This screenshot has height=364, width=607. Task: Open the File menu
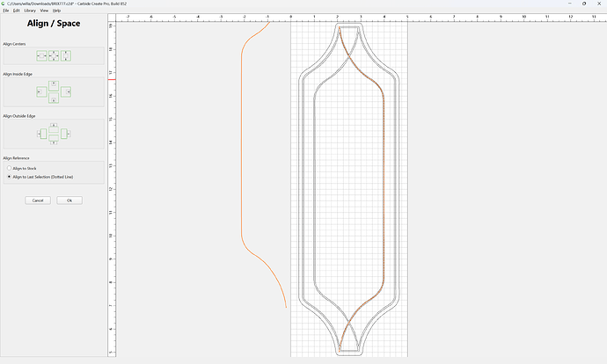coord(6,11)
